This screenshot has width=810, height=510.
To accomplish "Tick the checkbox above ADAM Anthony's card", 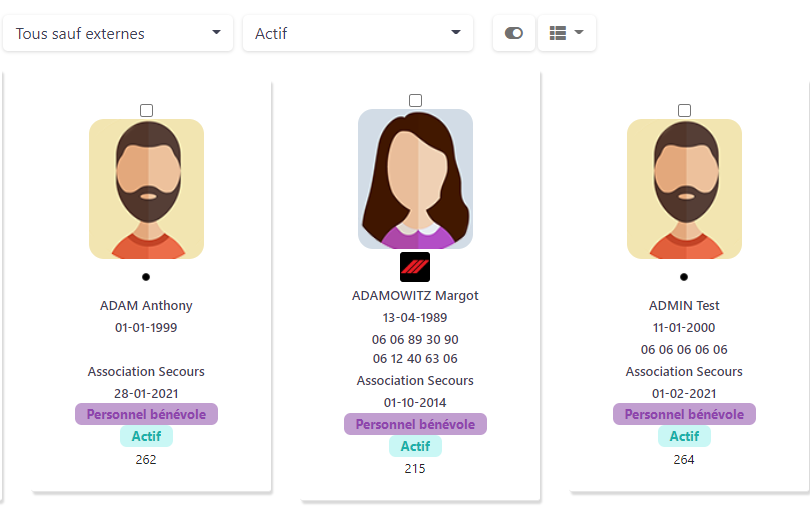I will click(147, 111).
